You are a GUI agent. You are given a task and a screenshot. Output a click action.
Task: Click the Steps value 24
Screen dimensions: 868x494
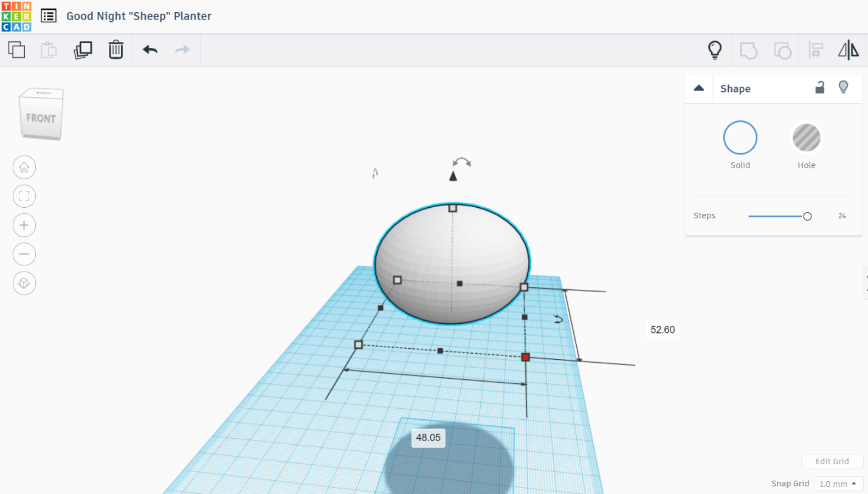(842, 216)
